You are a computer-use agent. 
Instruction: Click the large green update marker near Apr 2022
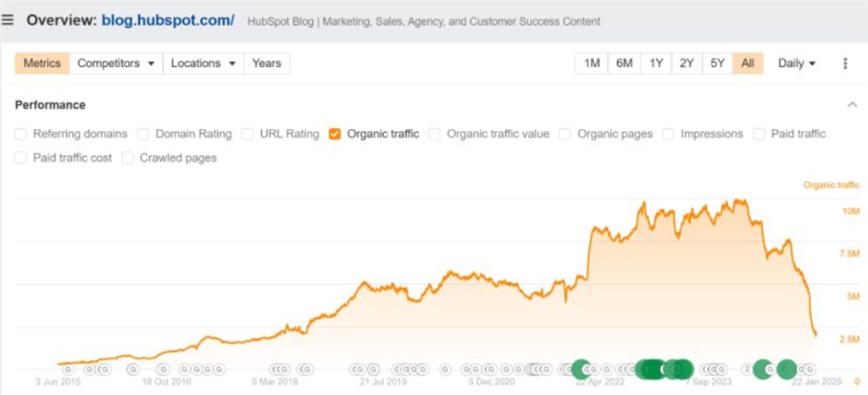pyautogui.click(x=581, y=369)
